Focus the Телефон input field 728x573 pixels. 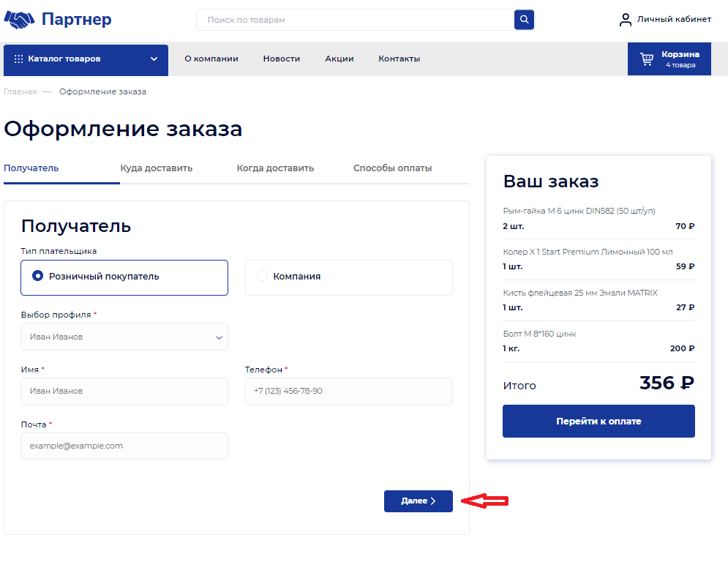(x=348, y=391)
